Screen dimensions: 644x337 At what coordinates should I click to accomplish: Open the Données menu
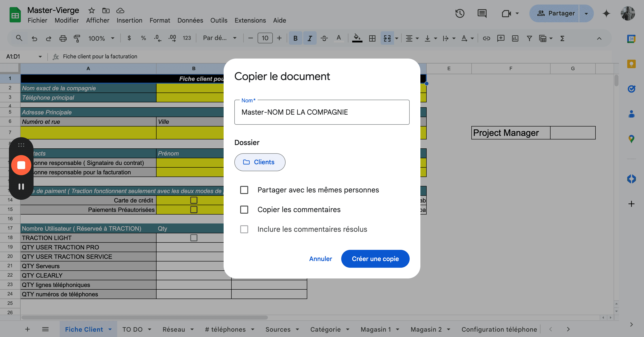pos(190,21)
